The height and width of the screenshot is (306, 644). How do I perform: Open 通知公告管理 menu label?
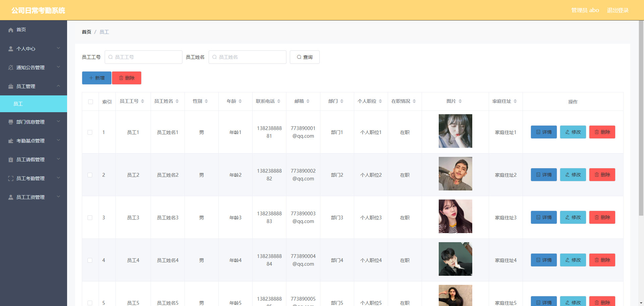[x=31, y=68]
